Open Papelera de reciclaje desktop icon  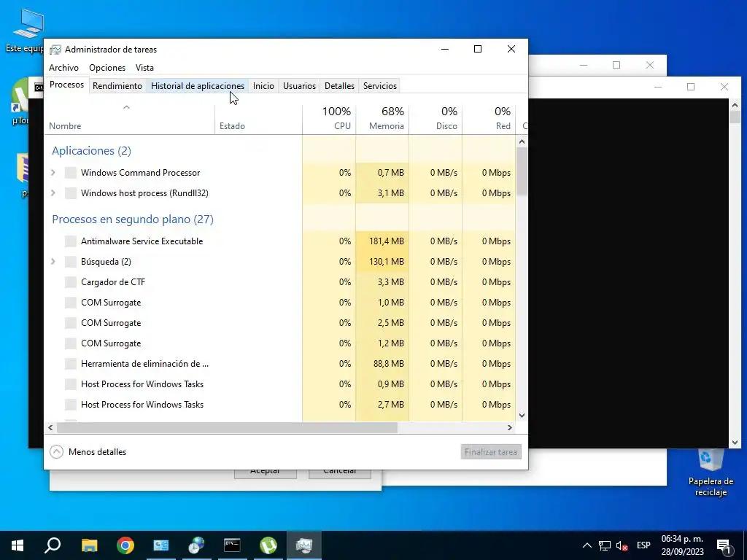pyautogui.click(x=711, y=472)
